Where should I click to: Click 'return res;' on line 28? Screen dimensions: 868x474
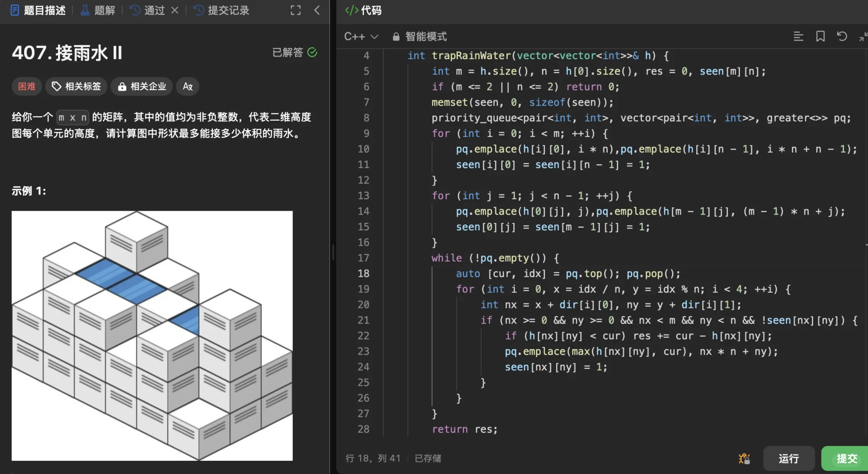[465, 429]
